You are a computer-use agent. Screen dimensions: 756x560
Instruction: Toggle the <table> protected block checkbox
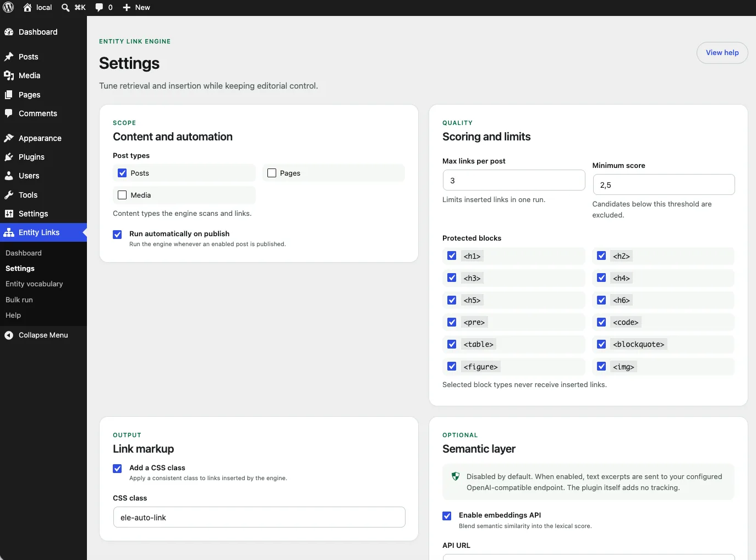[x=452, y=344]
